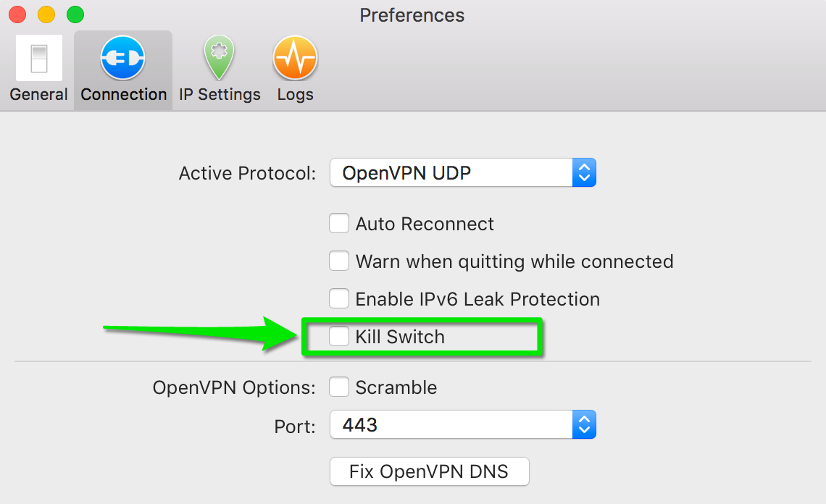
Task: Click the green zoom window button
Action: [75, 14]
